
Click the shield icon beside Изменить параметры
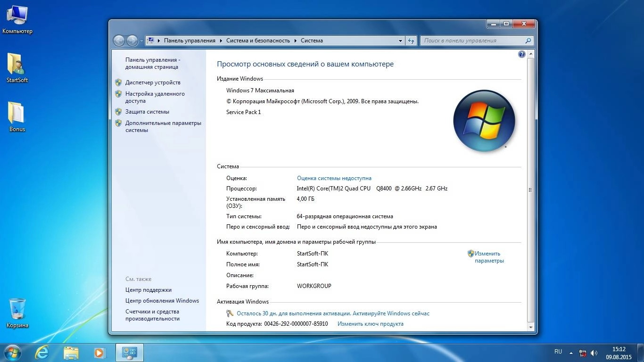point(471,254)
